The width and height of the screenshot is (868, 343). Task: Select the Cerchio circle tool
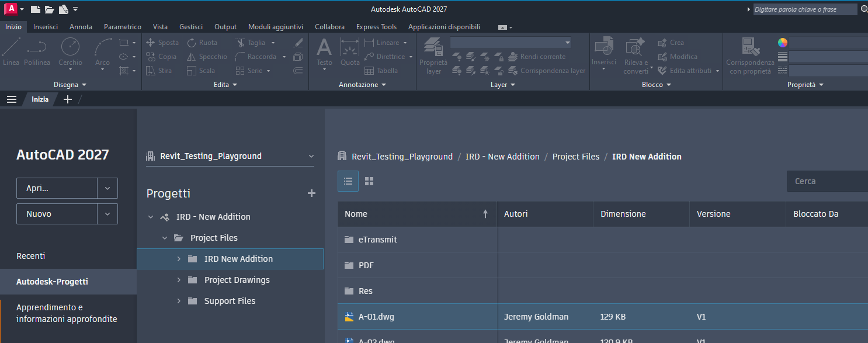pos(70,51)
